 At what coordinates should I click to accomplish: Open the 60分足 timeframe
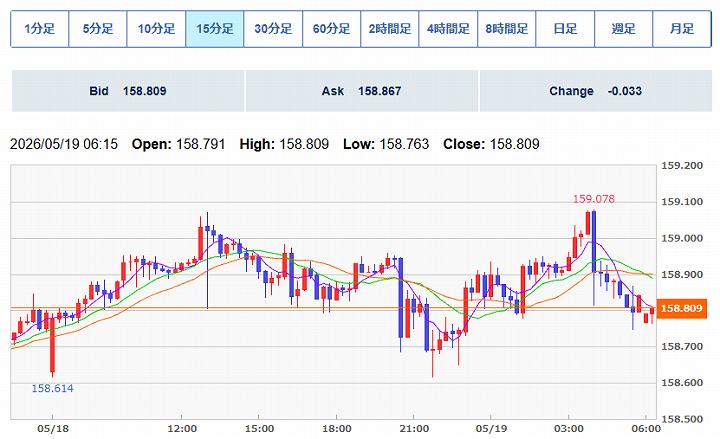[332, 29]
